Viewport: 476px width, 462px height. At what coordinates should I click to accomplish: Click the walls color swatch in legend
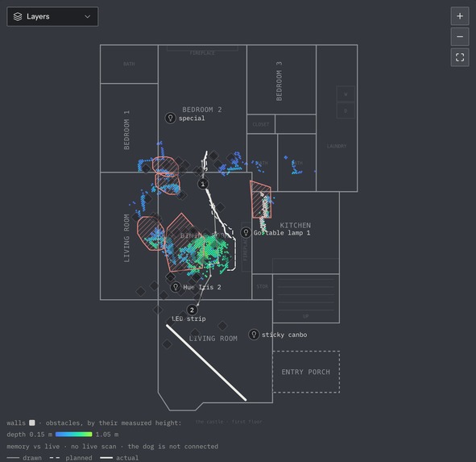[x=32, y=422]
